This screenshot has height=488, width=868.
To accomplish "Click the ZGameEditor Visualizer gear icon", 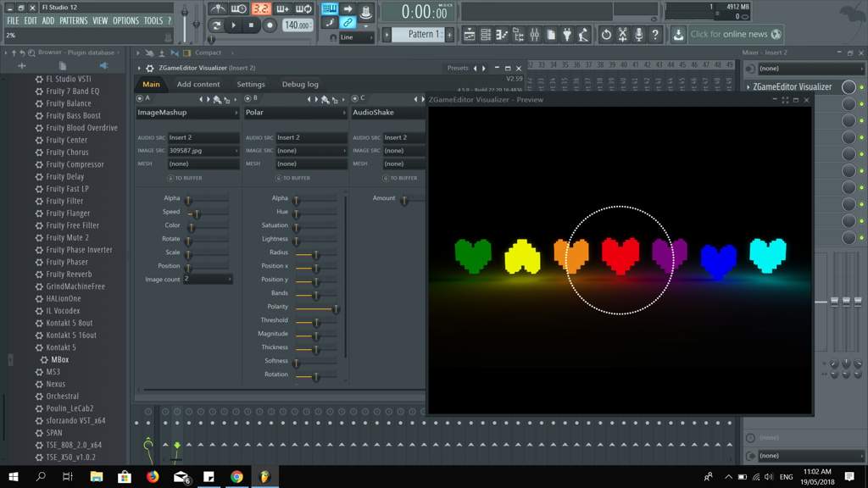I will (x=149, y=68).
